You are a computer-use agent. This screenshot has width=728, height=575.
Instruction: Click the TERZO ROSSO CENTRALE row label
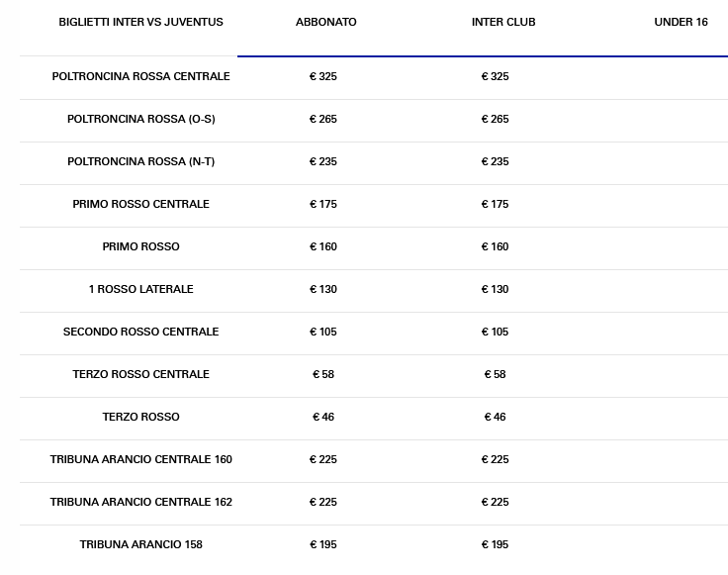click(140, 374)
